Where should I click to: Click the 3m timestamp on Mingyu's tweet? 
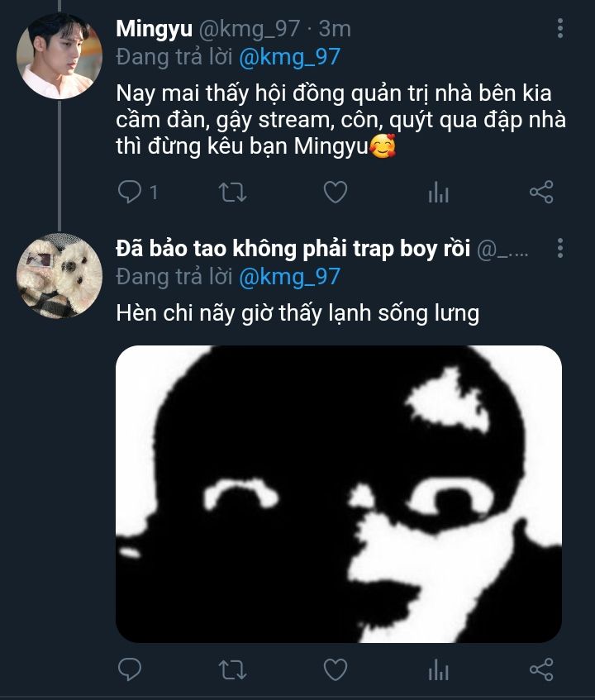click(x=334, y=28)
